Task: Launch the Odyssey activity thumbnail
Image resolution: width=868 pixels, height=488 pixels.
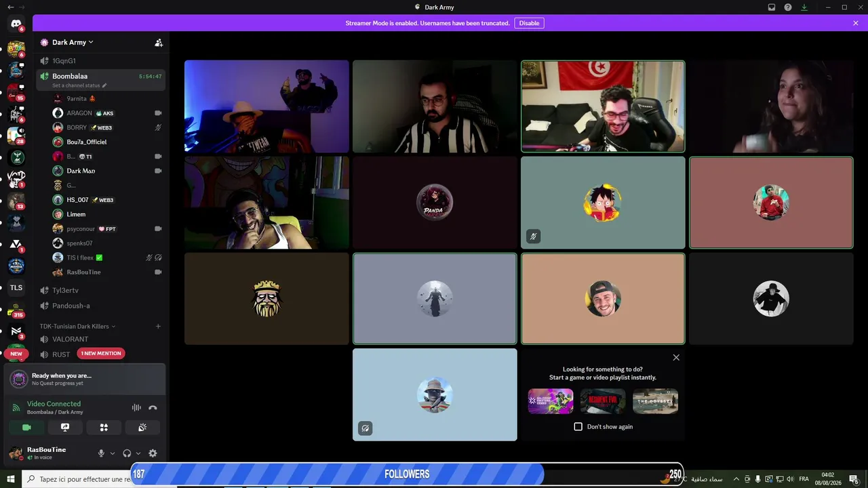Action: click(655, 401)
